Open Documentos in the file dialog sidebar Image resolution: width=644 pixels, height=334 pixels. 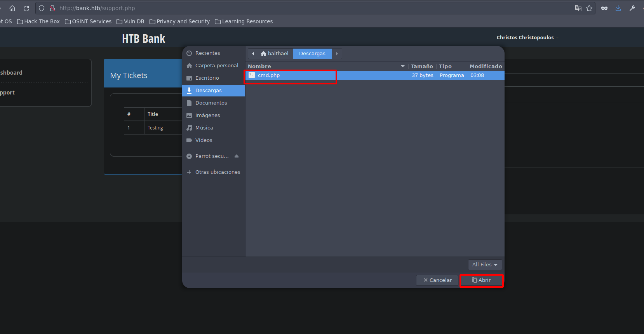(211, 103)
